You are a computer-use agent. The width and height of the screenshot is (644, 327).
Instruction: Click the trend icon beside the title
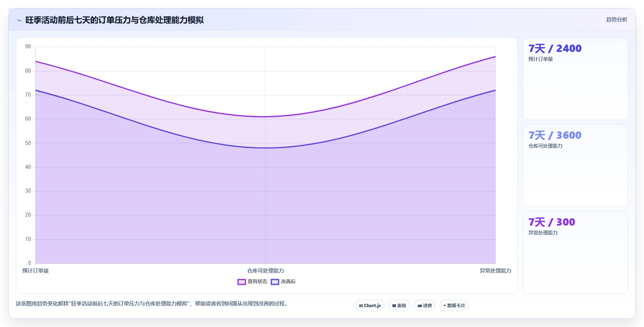pyautogui.click(x=19, y=20)
